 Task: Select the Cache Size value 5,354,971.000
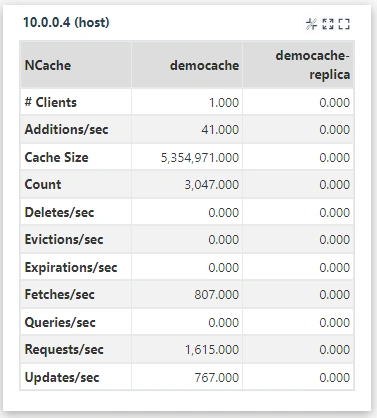click(200, 157)
